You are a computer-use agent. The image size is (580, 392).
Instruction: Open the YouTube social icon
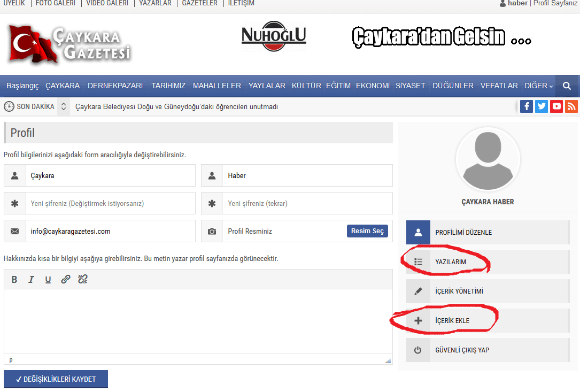(556, 106)
